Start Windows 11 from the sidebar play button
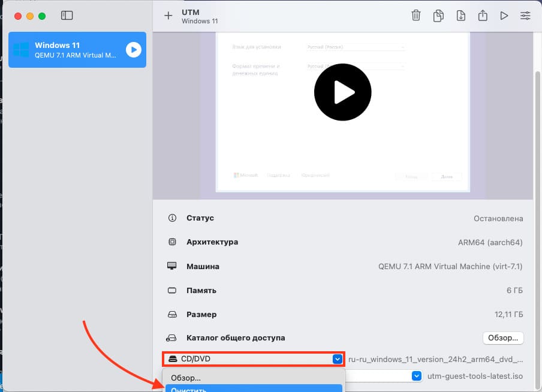The image size is (542, 392). click(133, 50)
